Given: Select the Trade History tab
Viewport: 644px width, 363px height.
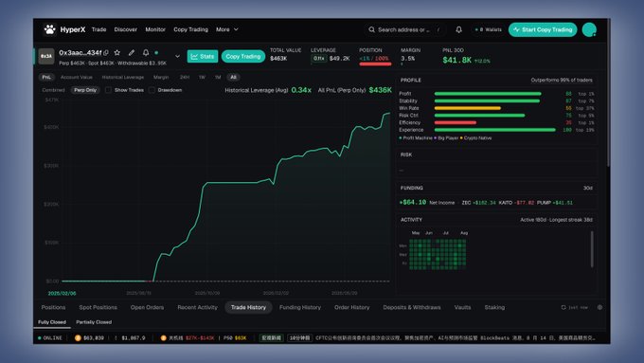Looking at the screenshot, I should click(x=248, y=307).
